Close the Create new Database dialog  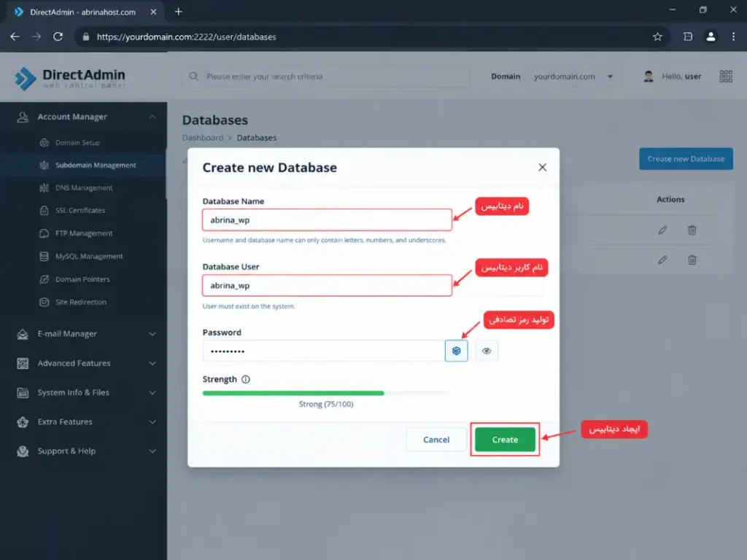point(542,167)
